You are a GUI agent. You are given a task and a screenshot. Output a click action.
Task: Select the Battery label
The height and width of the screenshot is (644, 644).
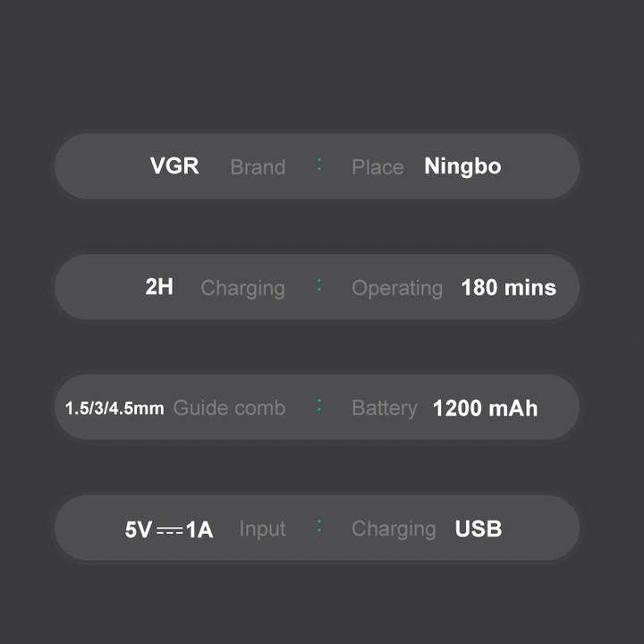(x=385, y=408)
